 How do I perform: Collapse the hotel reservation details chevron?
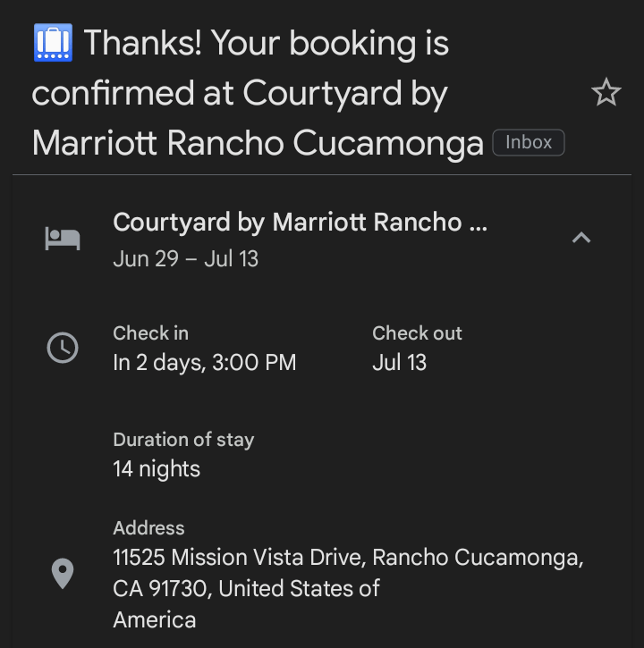[581, 238]
